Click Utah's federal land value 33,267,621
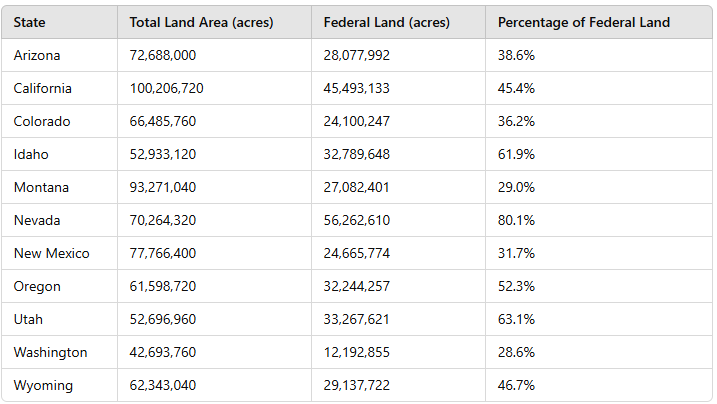 coord(357,319)
